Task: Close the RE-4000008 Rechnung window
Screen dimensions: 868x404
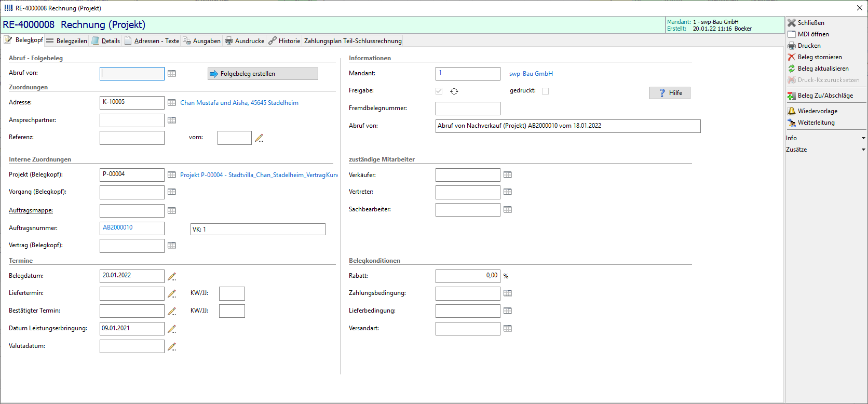Action: (859, 8)
